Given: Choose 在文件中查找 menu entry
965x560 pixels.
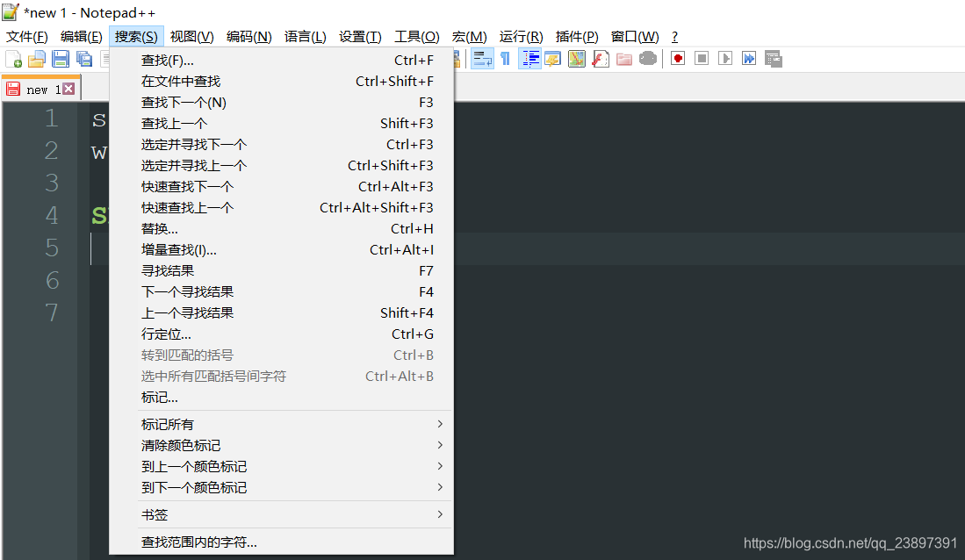Looking at the screenshot, I should tap(282, 82).
